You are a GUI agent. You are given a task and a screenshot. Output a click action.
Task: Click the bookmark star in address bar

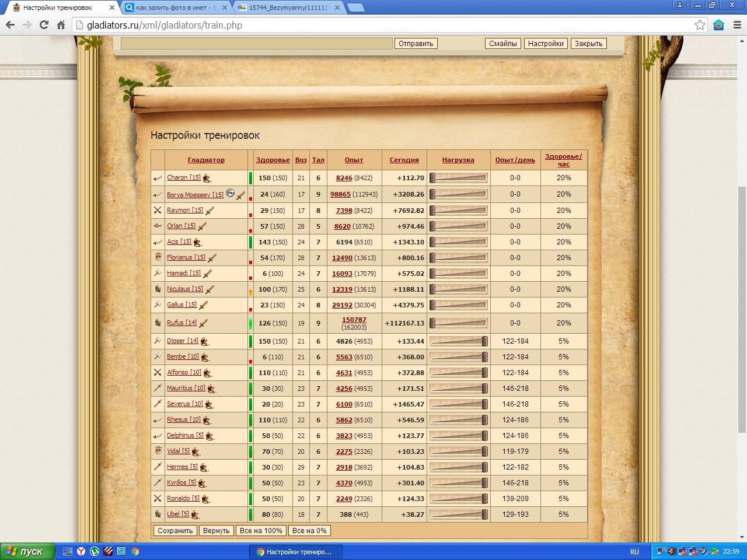[x=700, y=25]
